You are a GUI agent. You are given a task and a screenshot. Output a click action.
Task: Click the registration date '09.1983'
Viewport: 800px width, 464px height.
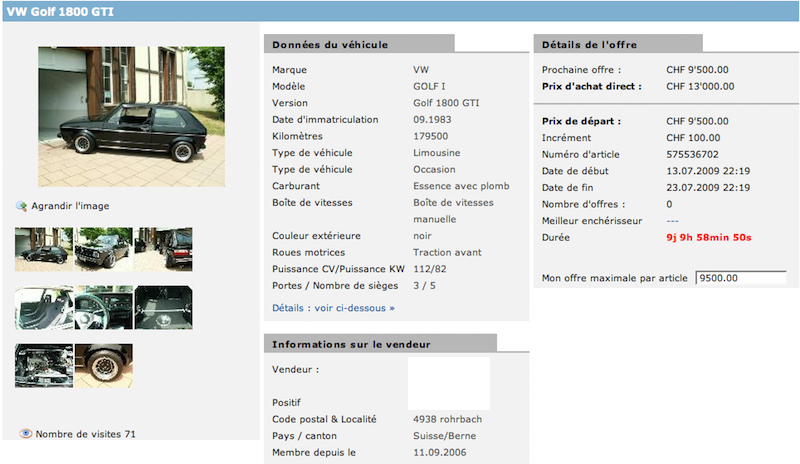click(x=432, y=119)
